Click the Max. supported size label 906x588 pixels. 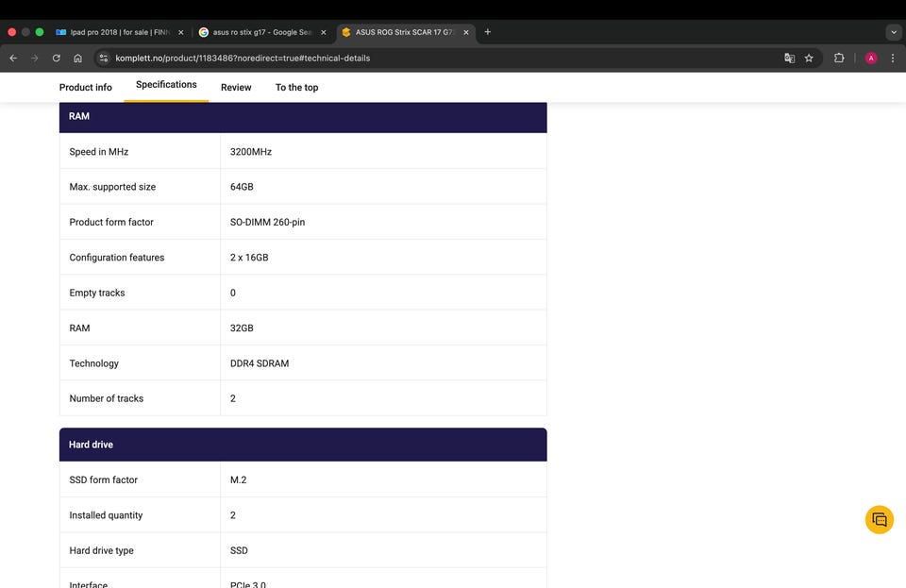112,187
